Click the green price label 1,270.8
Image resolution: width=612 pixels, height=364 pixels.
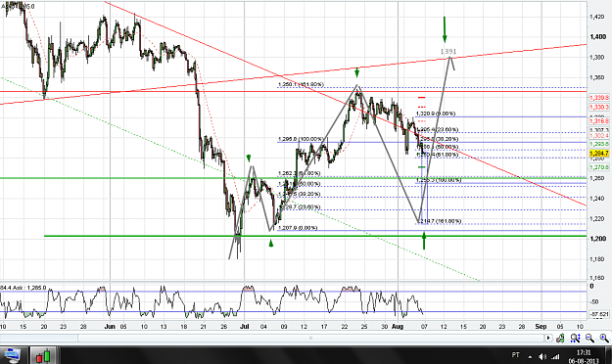pos(599,167)
